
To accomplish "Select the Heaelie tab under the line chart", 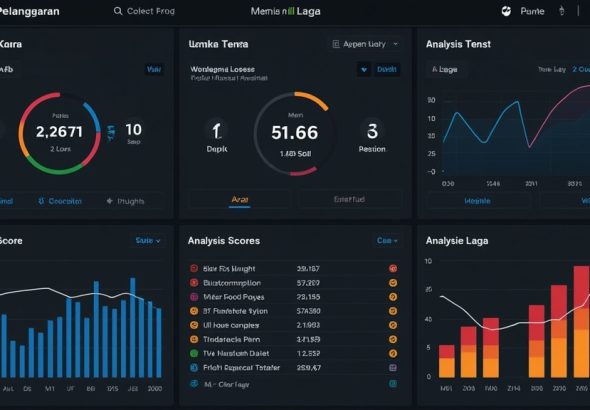I will tap(477, 201).
